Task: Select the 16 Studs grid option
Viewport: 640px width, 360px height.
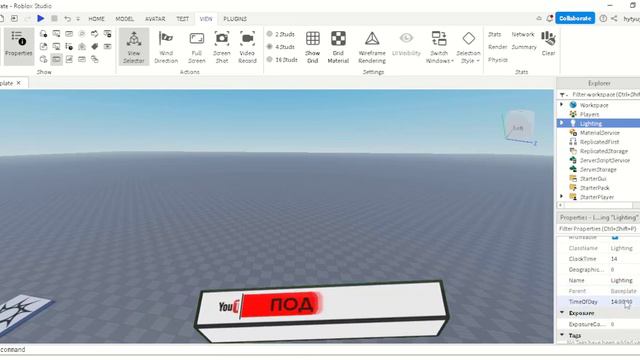Action: click(x=282, y=60)
